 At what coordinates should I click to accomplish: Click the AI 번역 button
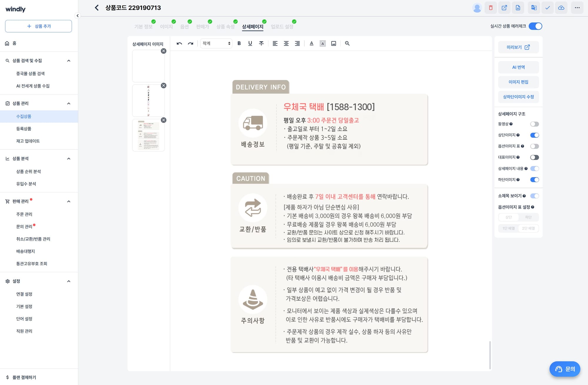pos(518,67)
